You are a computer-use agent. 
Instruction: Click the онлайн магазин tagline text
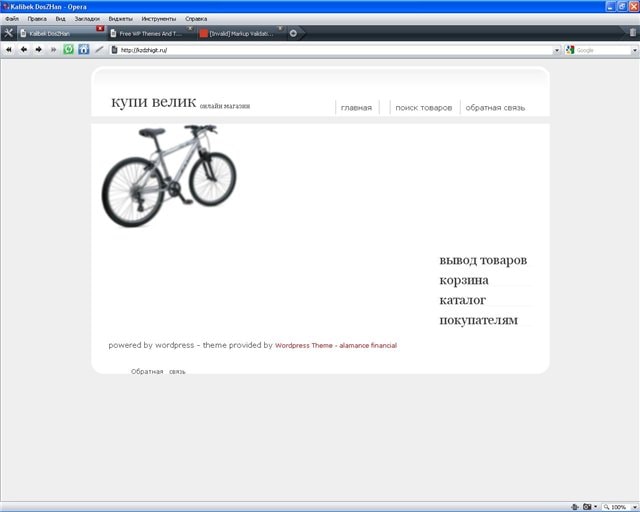pyautogui.click(x=225, y=106)
